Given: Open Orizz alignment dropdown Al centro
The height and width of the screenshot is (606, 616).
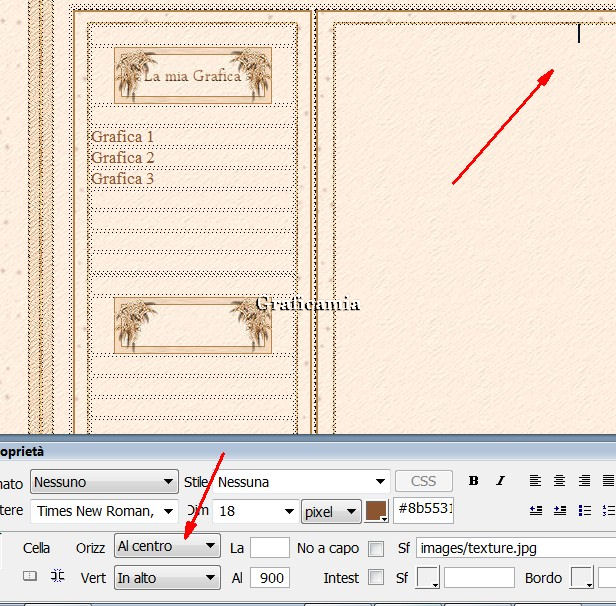Looking at the screenshot, I should (167, 546).
